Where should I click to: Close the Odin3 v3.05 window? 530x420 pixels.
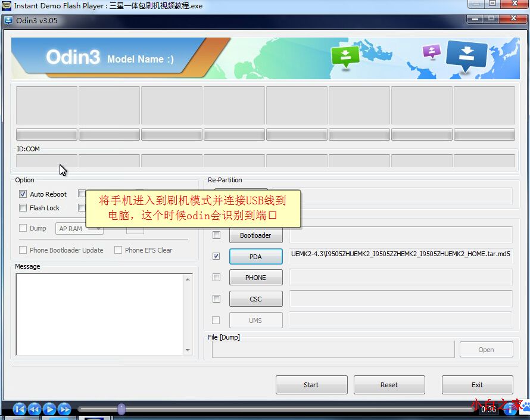coord(513,19)
